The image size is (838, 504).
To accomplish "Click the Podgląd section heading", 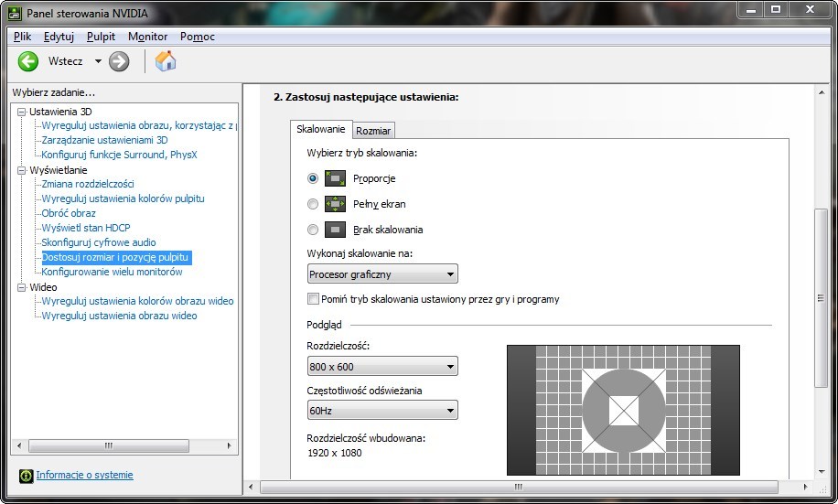I will (x=324, y=325).
